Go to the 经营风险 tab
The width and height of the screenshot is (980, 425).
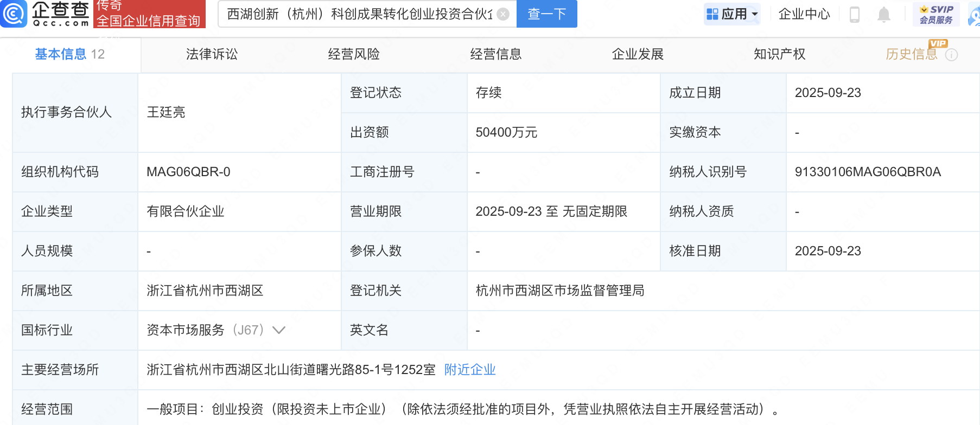[x=354, y=54]
